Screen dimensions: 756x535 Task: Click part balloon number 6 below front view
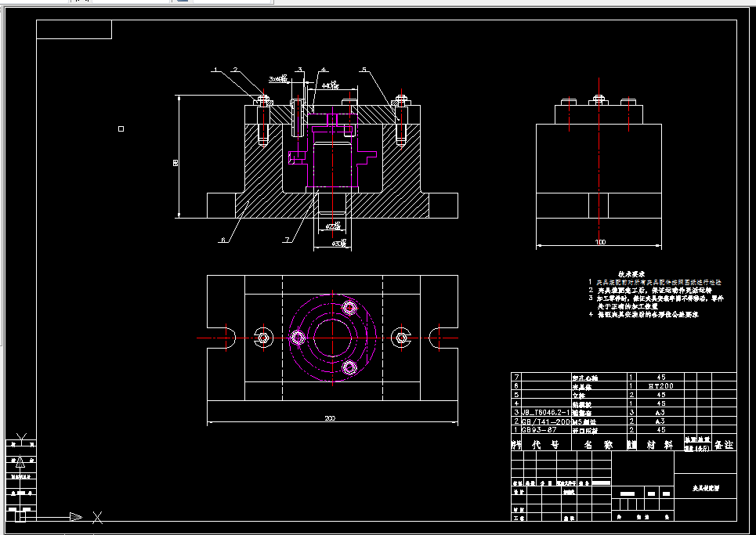tap(223, 240)
